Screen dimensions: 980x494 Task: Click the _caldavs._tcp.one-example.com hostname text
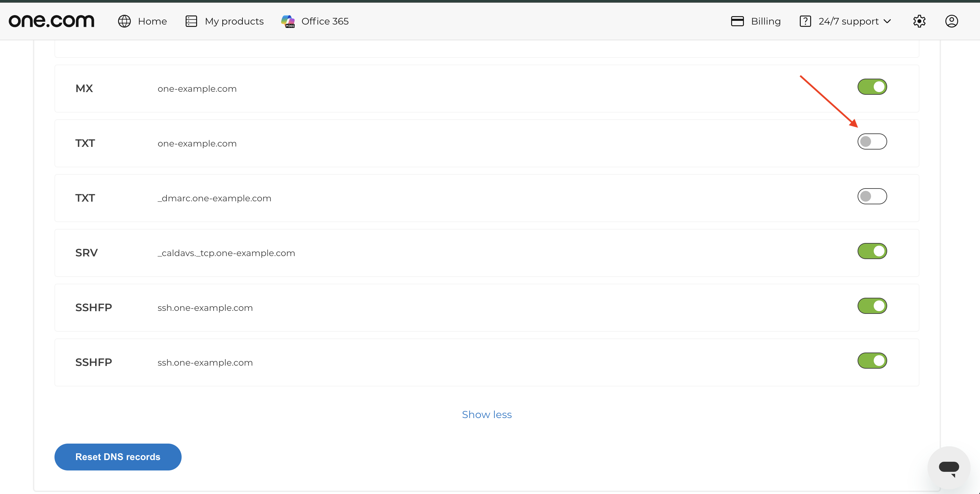pyautogui.click(x=226, y=253)
